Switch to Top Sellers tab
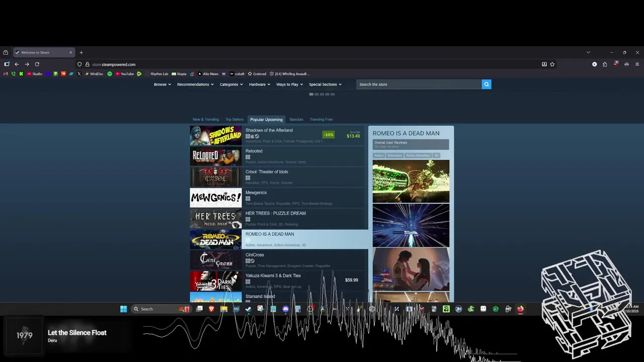This screenshot has width=644, height=362. pos(234,120)
